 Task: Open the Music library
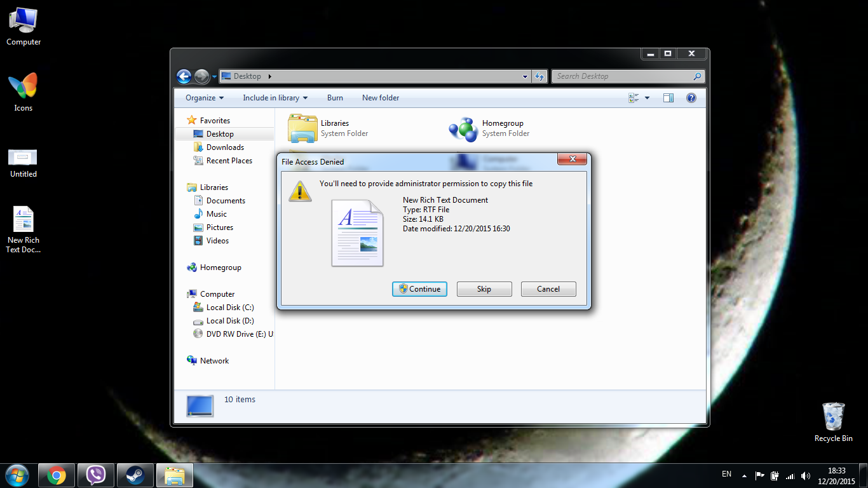[x=210, y=214]
